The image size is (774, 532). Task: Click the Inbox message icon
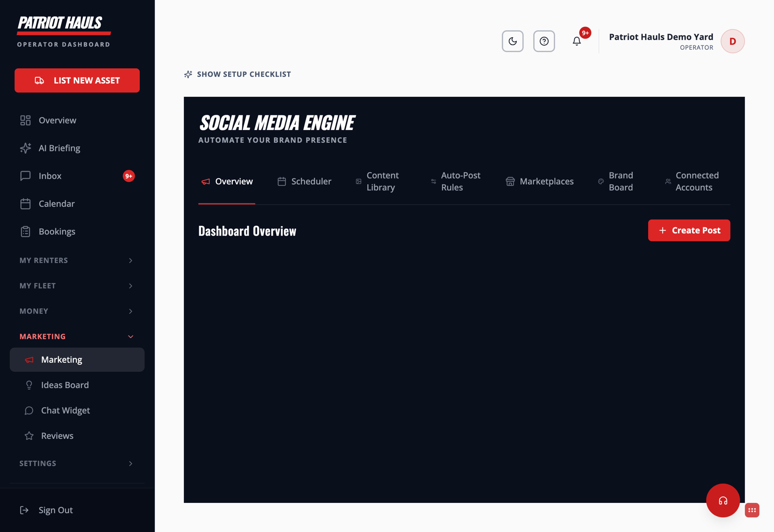26,176
